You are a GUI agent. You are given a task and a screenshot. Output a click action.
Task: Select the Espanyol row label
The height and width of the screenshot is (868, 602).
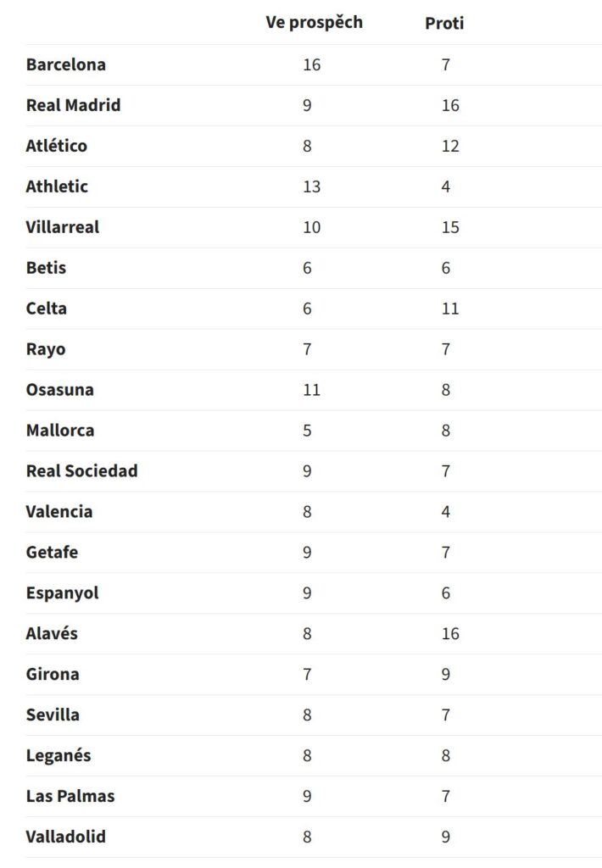pos(63,593)
